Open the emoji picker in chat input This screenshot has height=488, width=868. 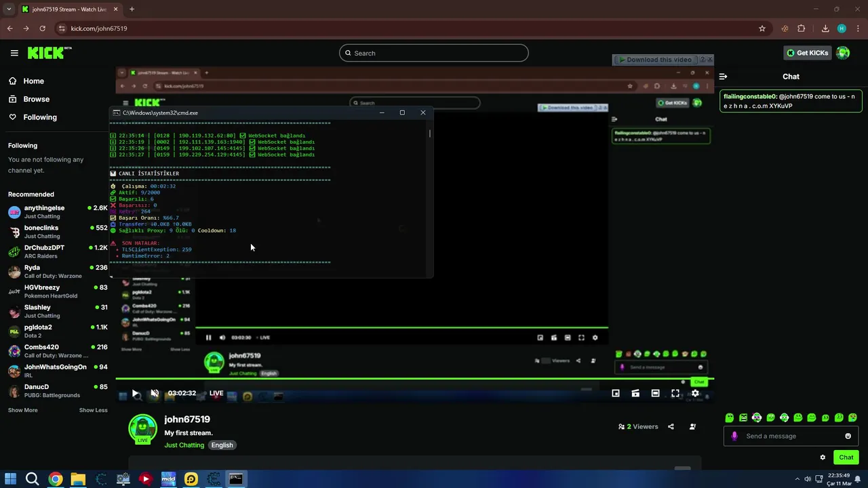(x=848, y=436)
